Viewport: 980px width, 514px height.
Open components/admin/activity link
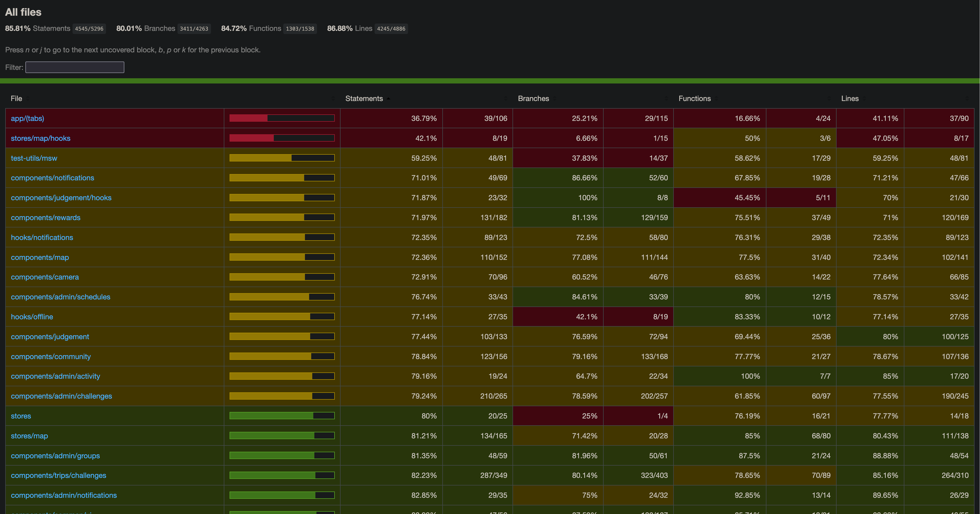55,376
